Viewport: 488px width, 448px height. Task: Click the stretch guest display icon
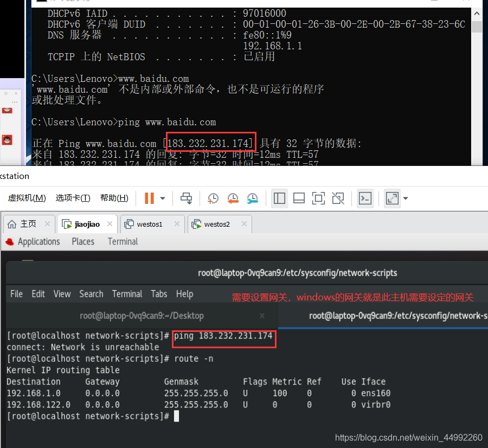click(x=392, y=199)
